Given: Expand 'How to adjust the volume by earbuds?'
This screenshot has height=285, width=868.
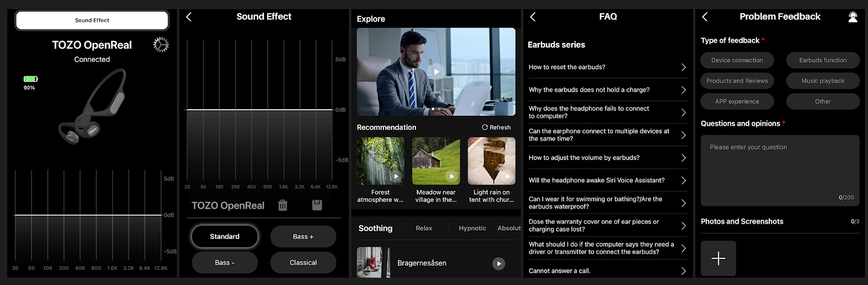Looking at the screenshot, I should point(608,158).
